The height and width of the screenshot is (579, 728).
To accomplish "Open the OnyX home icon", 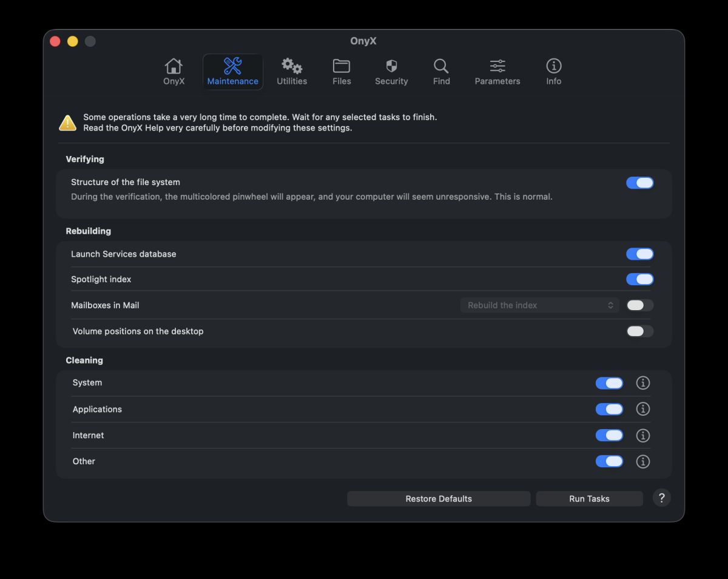I will click(x=174, y=66).
